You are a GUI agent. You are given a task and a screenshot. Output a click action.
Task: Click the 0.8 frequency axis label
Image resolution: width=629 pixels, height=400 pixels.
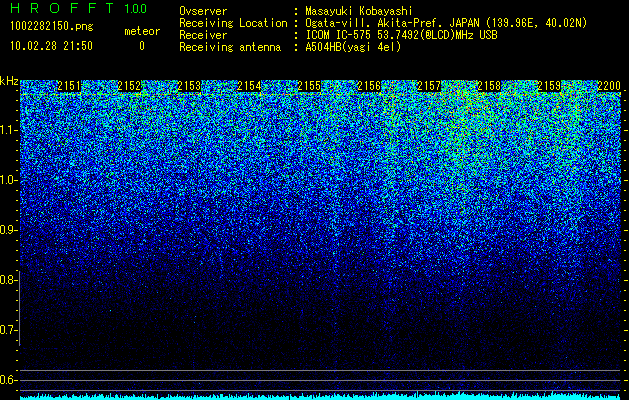point(8,280)
